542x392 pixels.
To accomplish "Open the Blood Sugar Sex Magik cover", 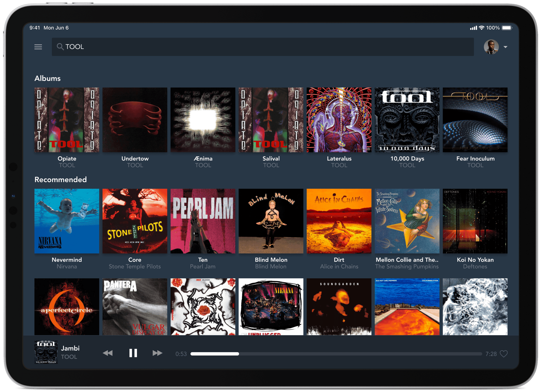I will click(203, 307).
